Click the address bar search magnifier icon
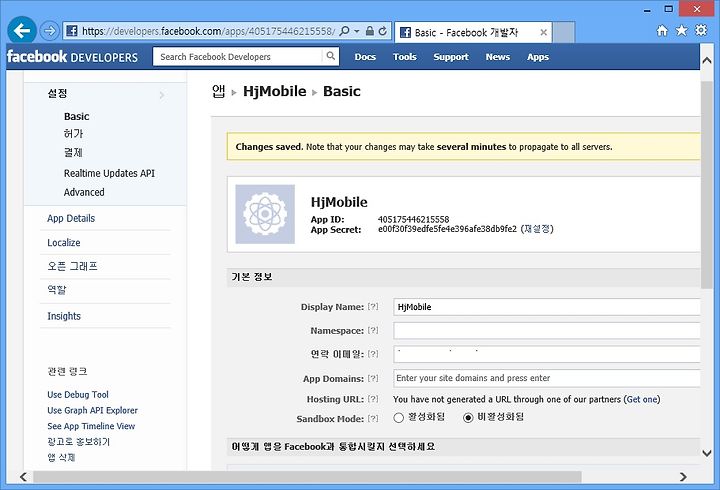Screen dimensions: 720x490 (344, 31)
